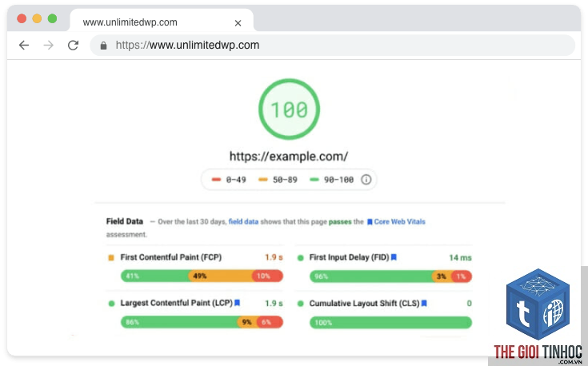Click the padlock icon in address bar
Viewport: 588px width, 366px height.
coord(103,46)
